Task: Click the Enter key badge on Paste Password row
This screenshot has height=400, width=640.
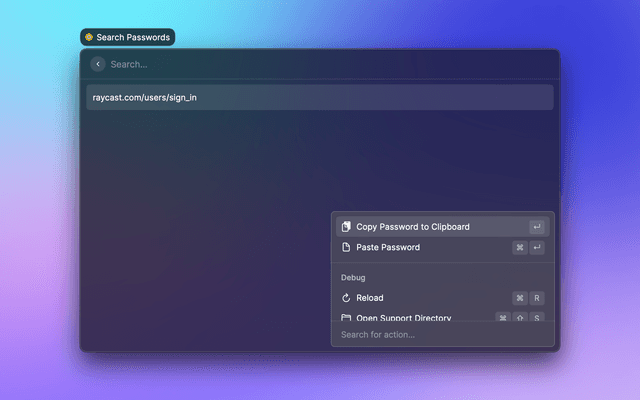Action: click(537, 247)
